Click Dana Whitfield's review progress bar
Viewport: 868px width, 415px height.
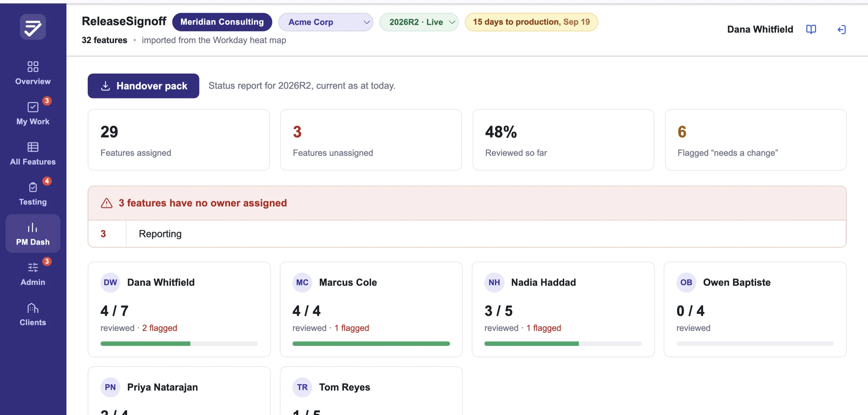point(179,344)
